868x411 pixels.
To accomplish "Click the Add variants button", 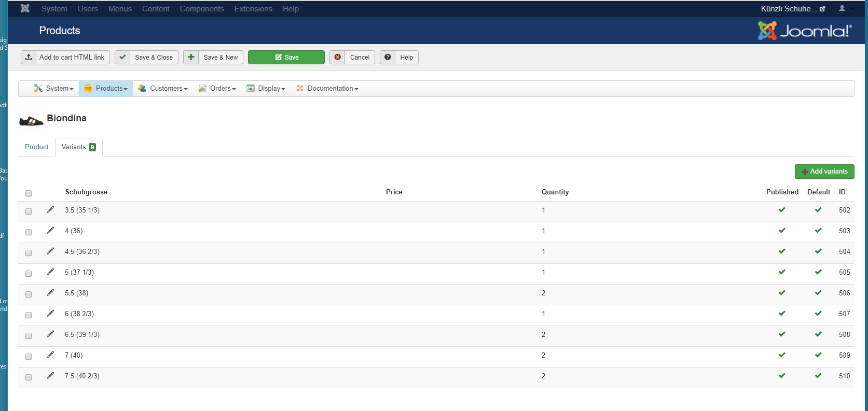I will click(824, 172).
